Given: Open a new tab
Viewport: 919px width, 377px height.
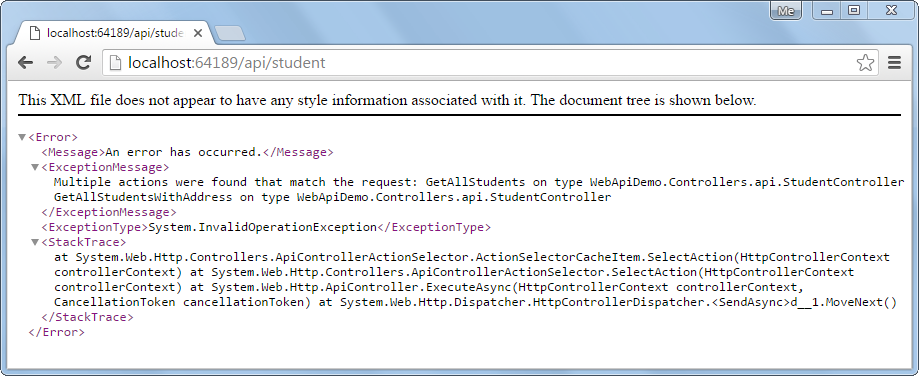Looking at the screenshot, I should pyautogui.click(x=230, y=34).
